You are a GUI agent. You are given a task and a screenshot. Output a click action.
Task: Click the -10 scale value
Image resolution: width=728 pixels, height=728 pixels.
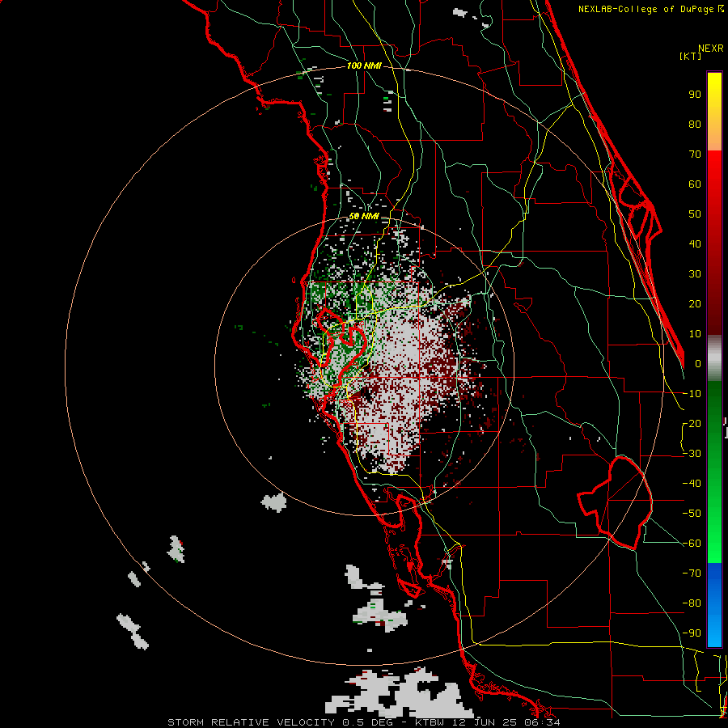[692, 394]
